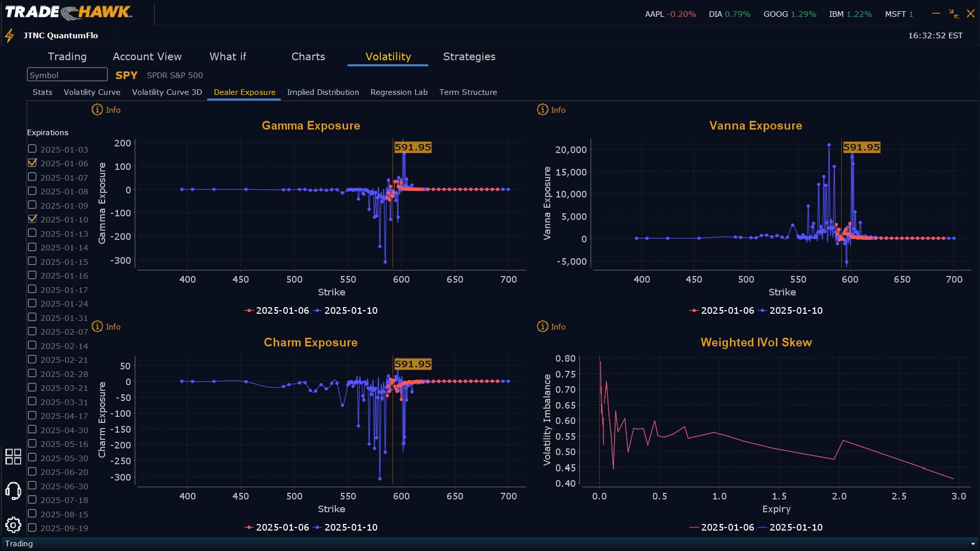
Task: Toggle 2025-01-10 series in Charm Exposure legend
Action: pyautogui.click(x=346, y=528)
